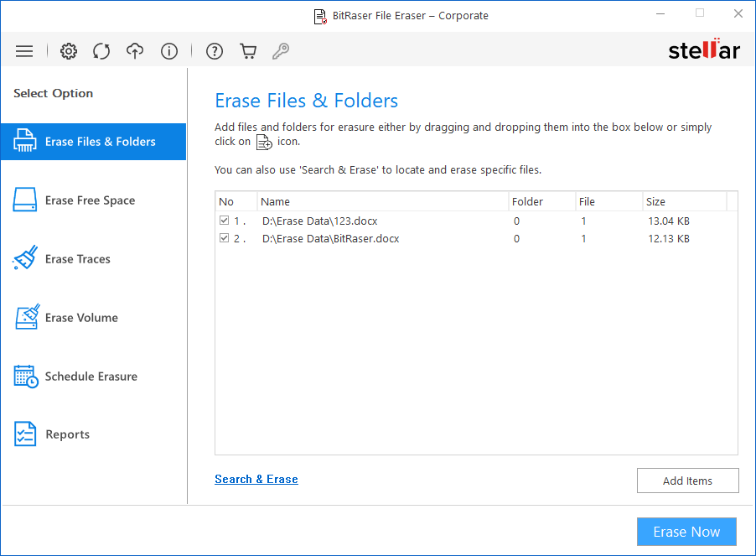This screenshot has height=556, width=756.
Task: Select file path D:\Erase Data\123.docx
Action: pyautogui.click(x=319, y=221)
